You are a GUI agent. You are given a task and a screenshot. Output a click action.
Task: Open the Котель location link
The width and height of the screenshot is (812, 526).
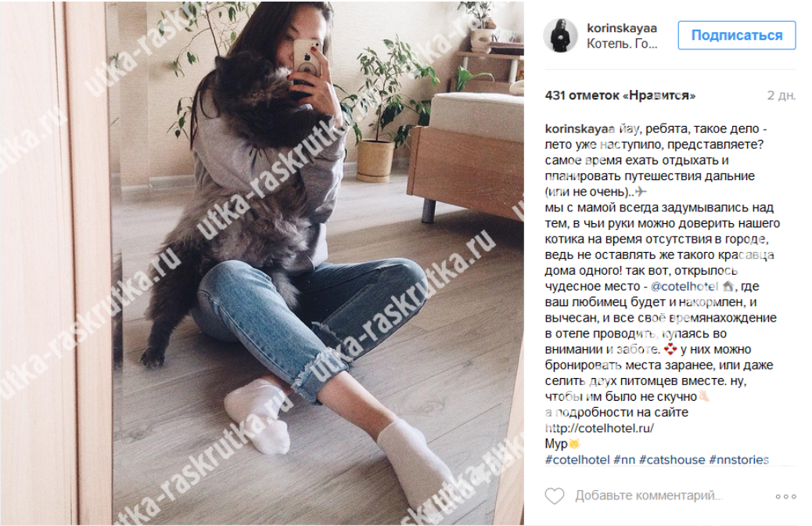tap(621, 44)
